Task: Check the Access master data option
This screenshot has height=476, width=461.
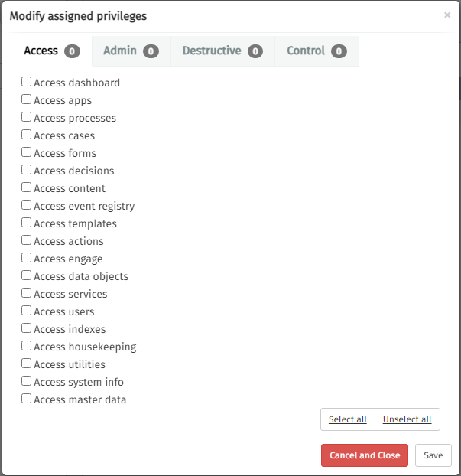Action: pos(27,399)
